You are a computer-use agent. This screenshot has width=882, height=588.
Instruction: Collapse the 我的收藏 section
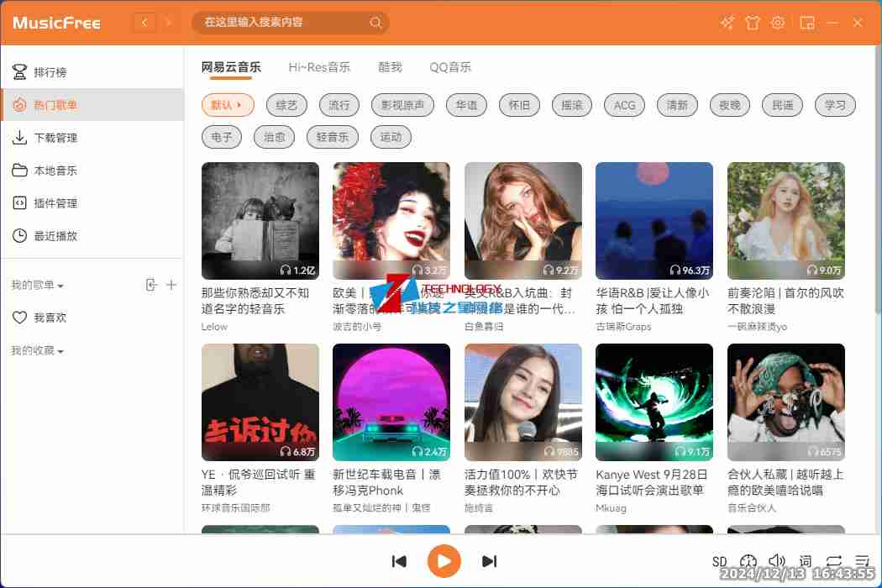click(38, 350)
